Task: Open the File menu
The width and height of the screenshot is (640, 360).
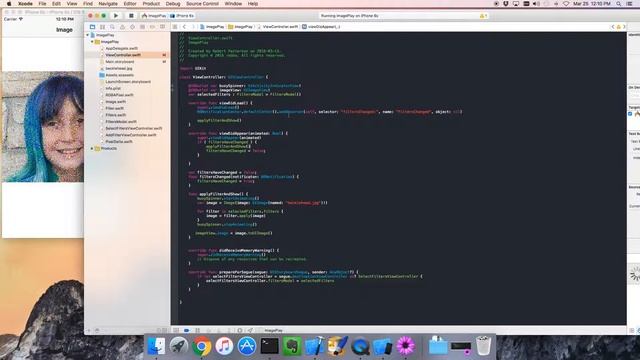Action: (x=42, y=4)
